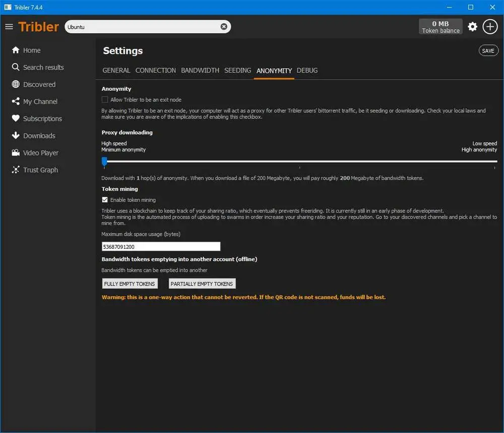Screen dimensions: 504x433
Task: Open settings via the gear icon
Action: 472,27
